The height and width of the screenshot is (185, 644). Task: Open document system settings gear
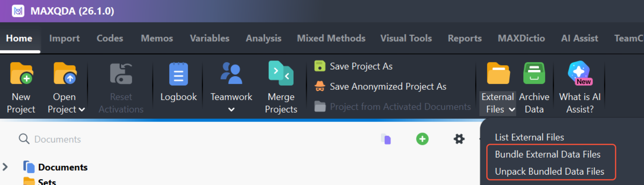pyautogui.click(x=459, y=139)
